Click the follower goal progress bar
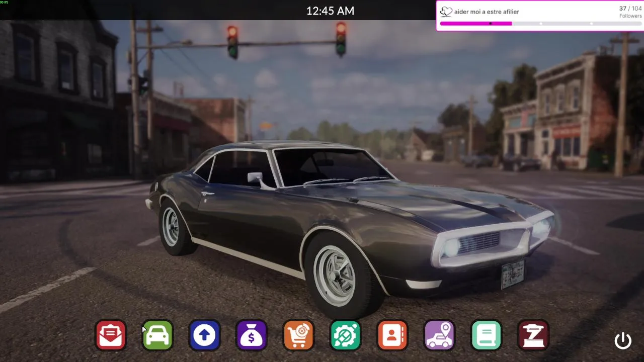The width and height of the screenshot is (644, 362). click(x=540, y=24)
